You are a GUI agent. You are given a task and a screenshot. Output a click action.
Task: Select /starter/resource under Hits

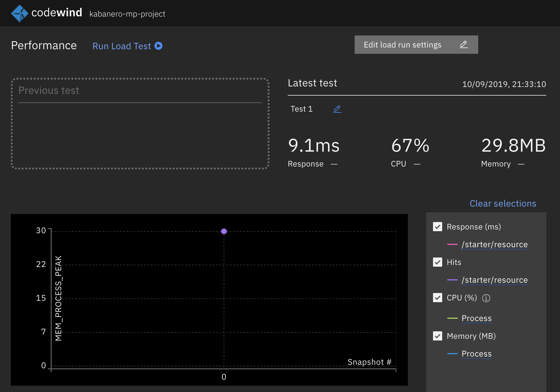(x=495, y=280)
